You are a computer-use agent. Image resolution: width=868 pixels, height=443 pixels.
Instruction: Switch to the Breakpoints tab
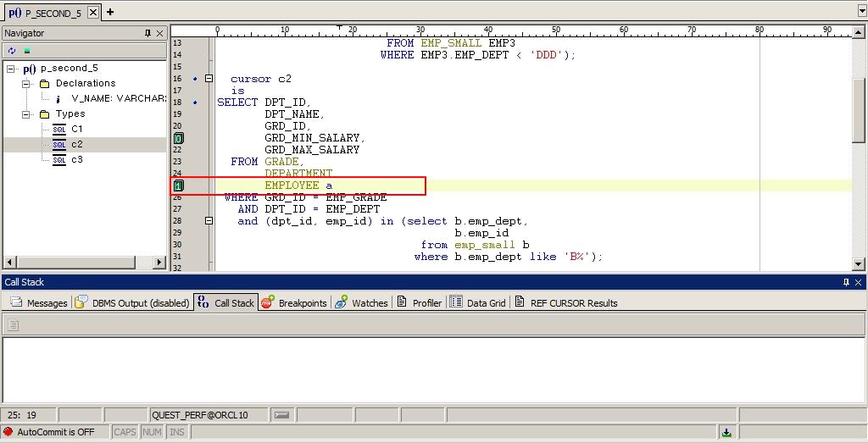[293, 302]
